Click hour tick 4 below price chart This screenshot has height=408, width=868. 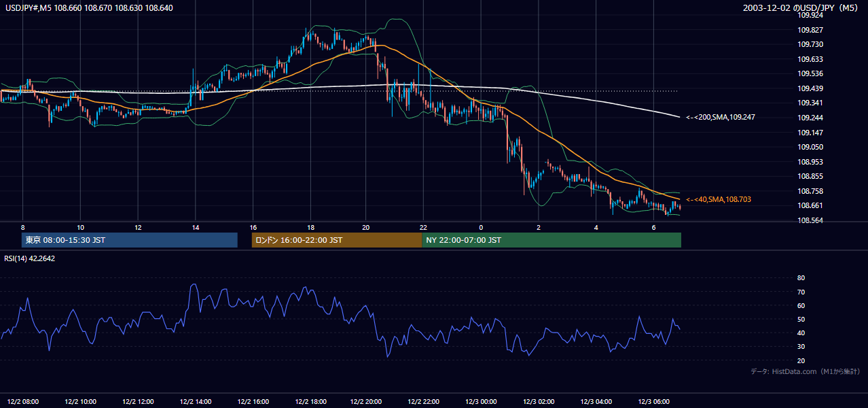(x=596, y=227)
